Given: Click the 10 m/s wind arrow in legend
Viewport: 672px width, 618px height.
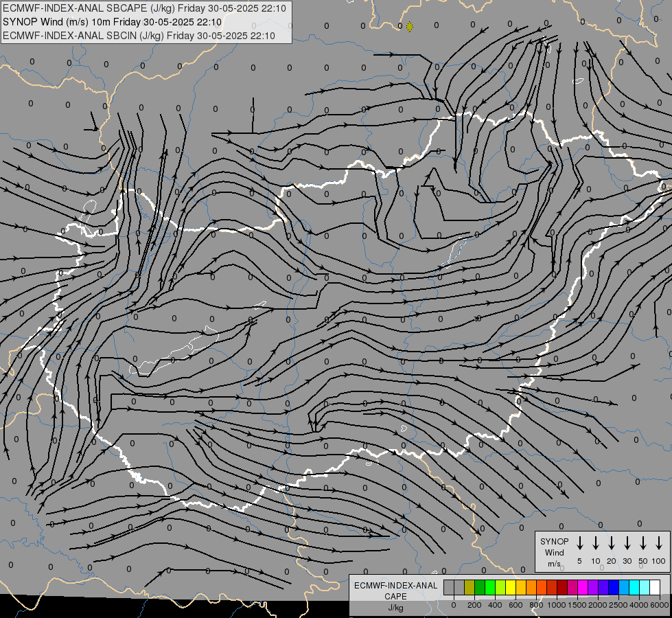Looking at the screenshot, I should coord(596,543).
